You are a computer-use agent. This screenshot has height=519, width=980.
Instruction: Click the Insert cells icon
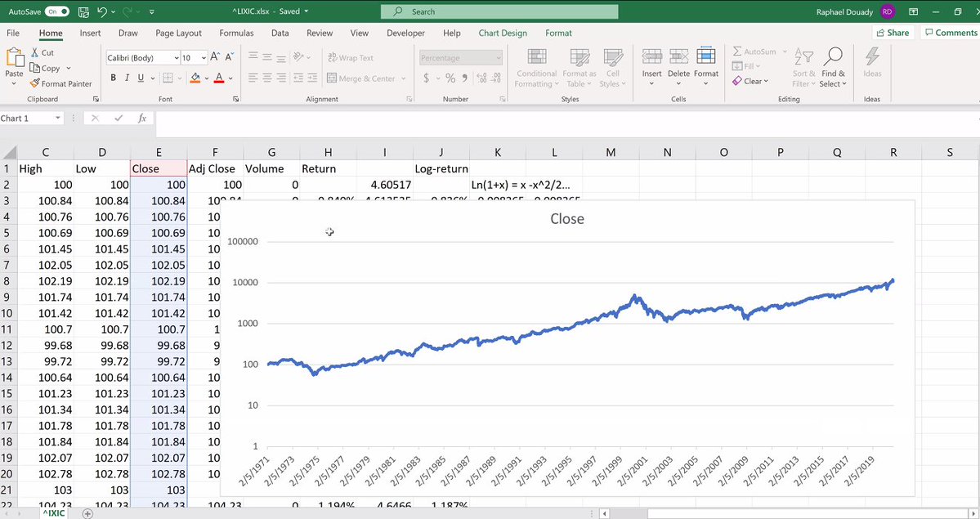click(652, 56)
